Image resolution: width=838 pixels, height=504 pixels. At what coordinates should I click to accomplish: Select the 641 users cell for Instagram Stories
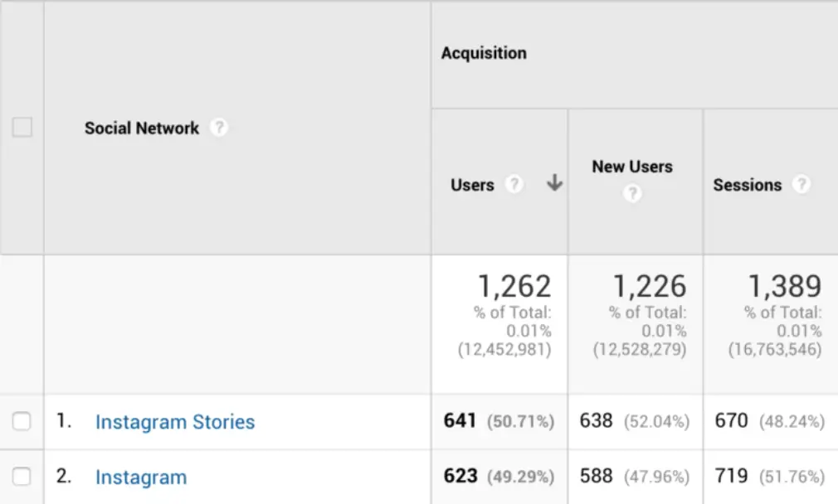(460, 421)
